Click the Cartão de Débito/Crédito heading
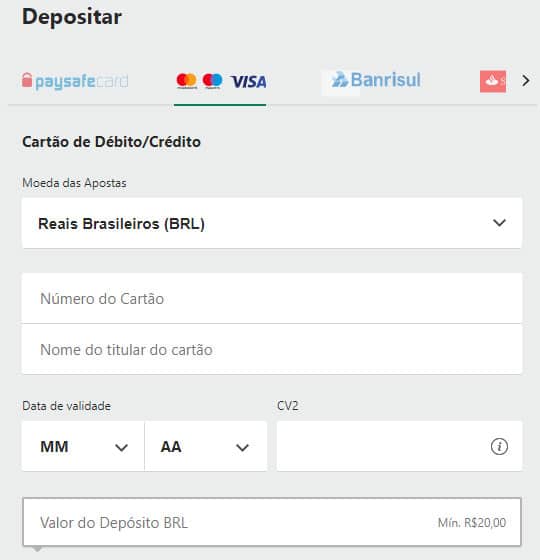Image resolution: width=540 pixels, height=560 pixels. tap(111, 142)
